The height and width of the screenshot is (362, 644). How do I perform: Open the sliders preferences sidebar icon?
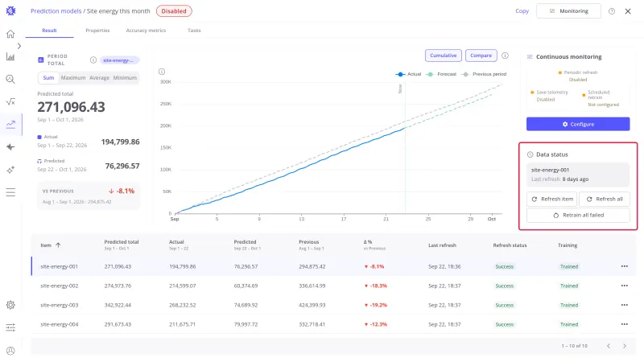coord(10,327)
